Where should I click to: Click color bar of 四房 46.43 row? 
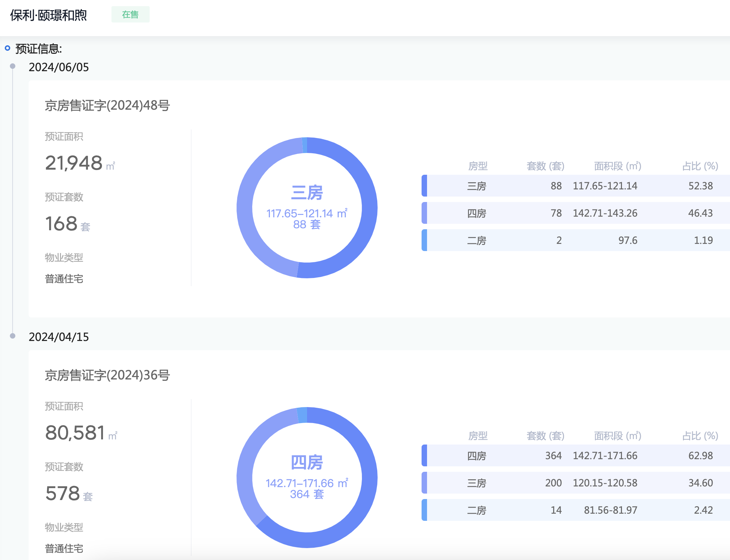click(424, 213)
